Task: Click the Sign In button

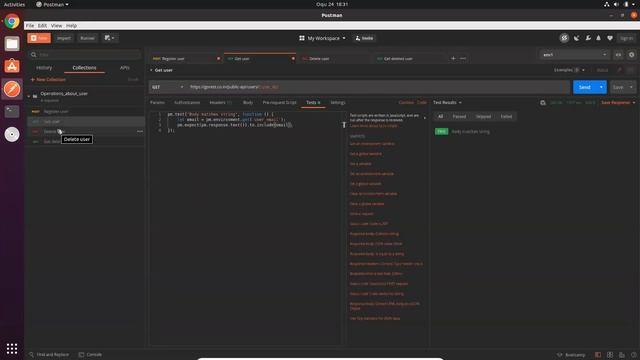Action: (x=626, y=38)
